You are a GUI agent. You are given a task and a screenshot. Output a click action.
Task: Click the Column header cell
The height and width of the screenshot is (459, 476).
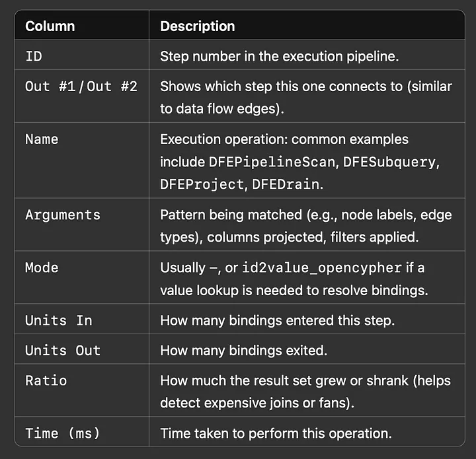pyautogui.click(x=82, y=25)
